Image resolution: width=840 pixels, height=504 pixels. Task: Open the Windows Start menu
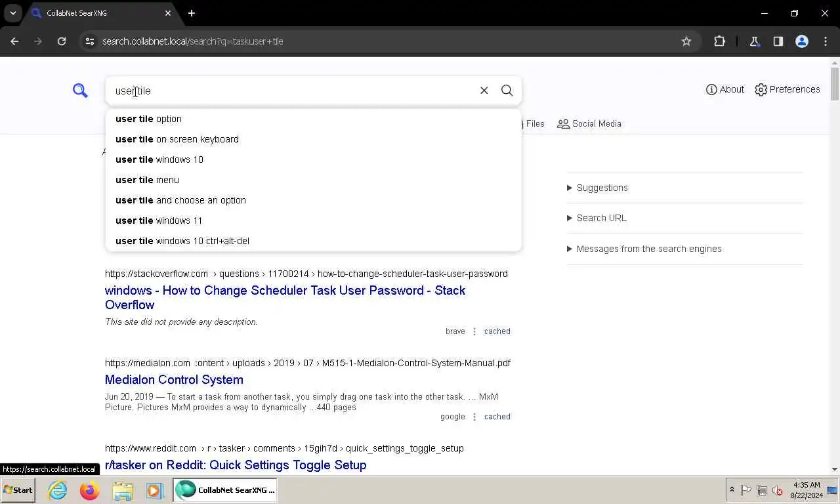(18, 490)
